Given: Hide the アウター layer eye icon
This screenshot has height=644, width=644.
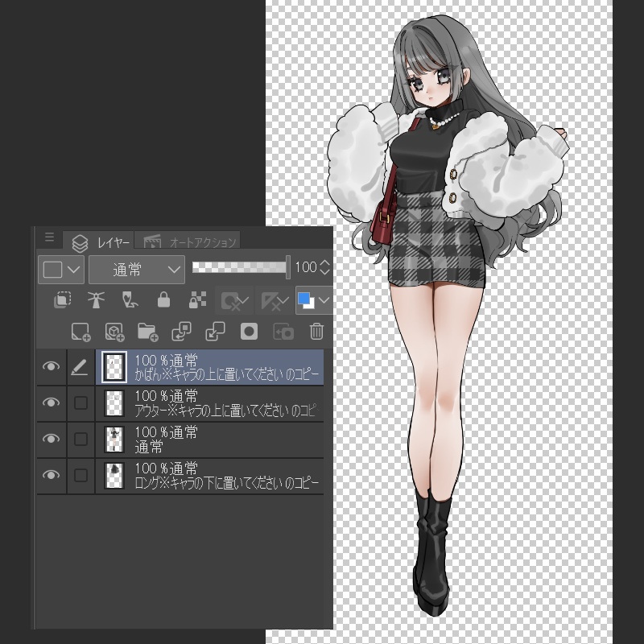Looking at the screenshot, I should point(51,402).
